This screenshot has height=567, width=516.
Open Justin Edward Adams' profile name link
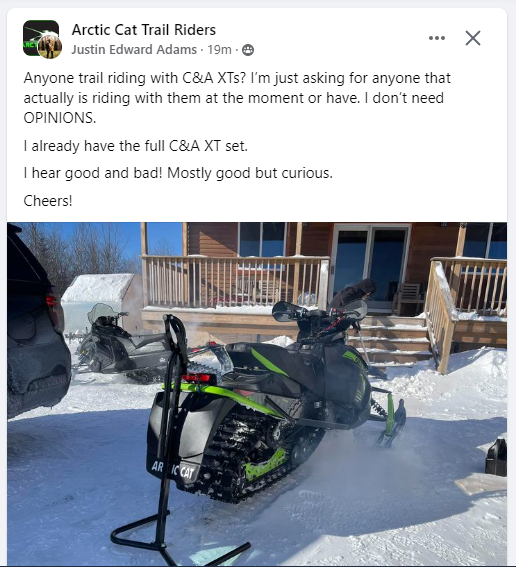coord(134,50)
